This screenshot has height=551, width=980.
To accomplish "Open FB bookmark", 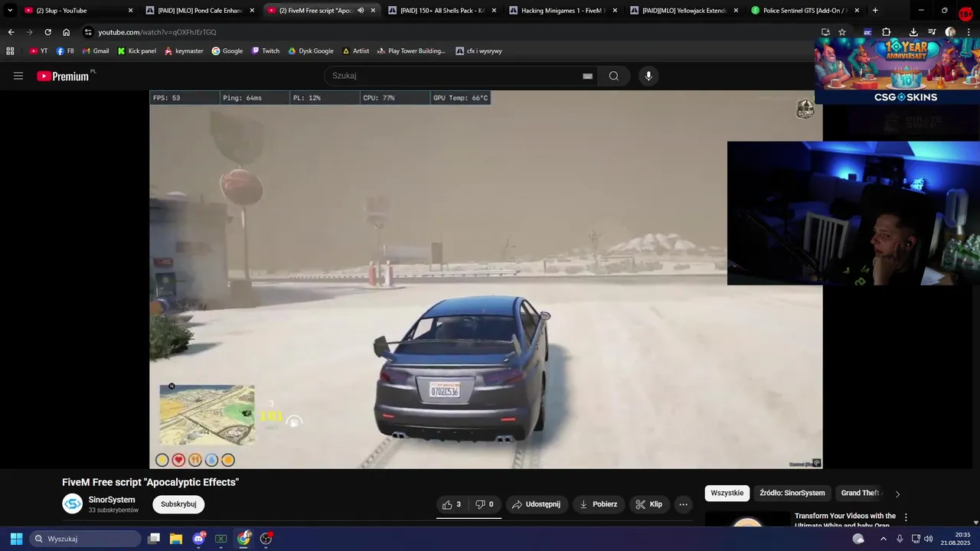I will pos(65,51).
